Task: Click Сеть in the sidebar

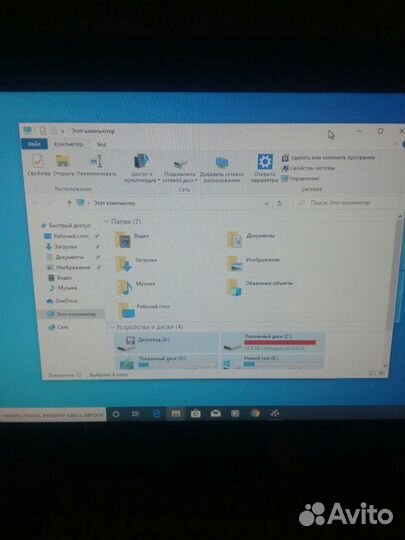Action: point(59,327)
